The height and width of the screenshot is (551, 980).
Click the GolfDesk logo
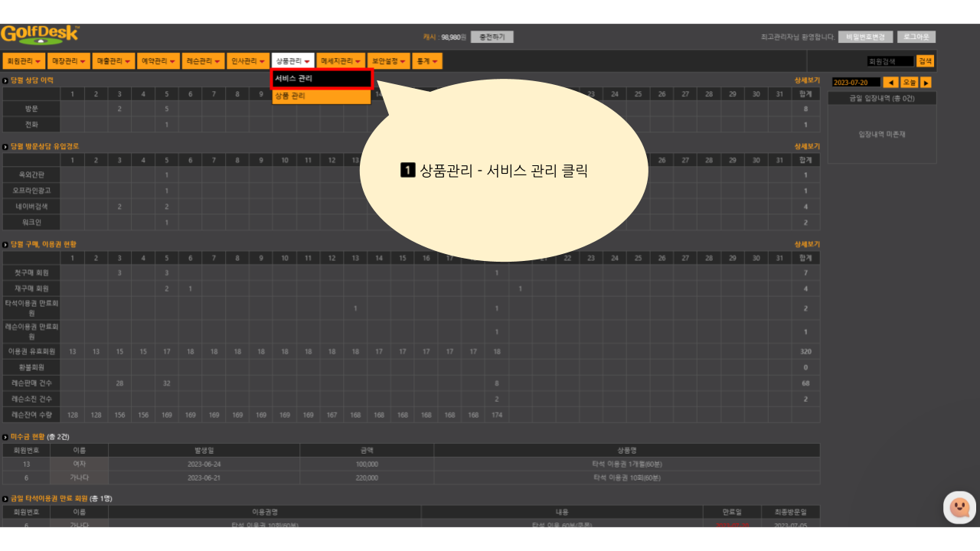tap(40, 35)
